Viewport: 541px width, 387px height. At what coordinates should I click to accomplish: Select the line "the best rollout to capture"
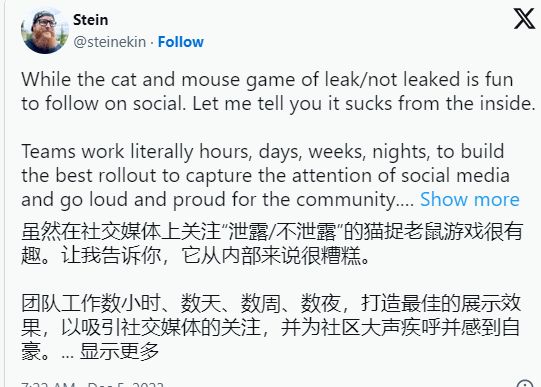pyautogui.click(x=265, y=175)
